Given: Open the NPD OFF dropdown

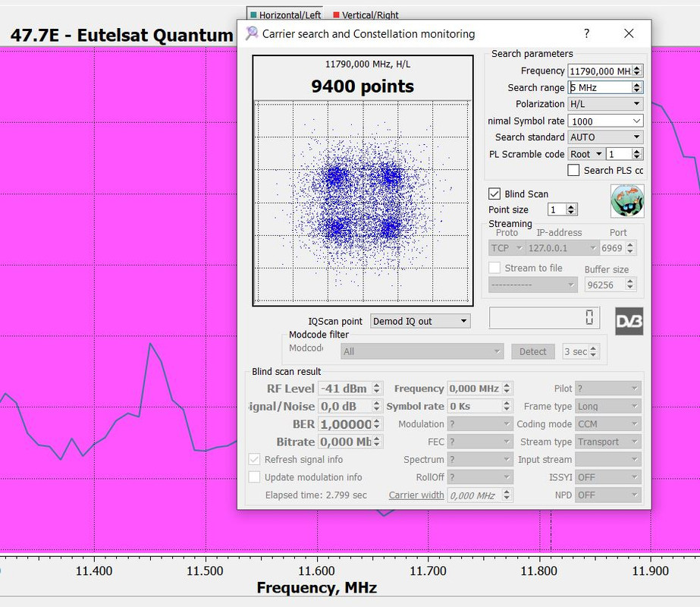Looking at the screenshot, I should (x=608, y=495).
